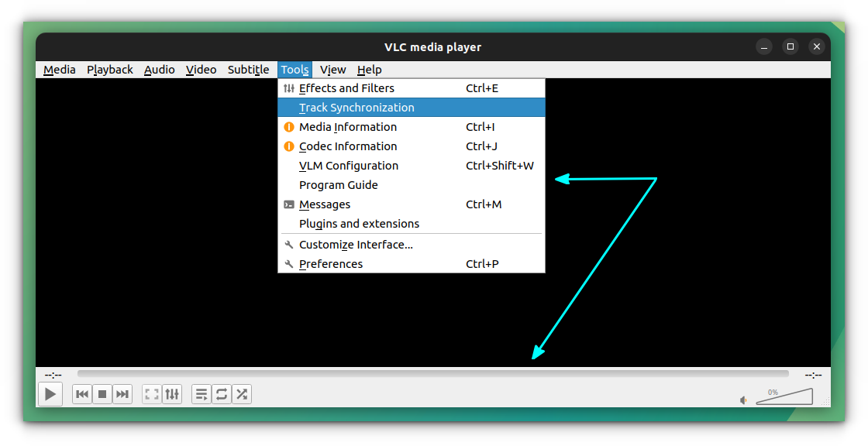Click the remaining time label on the right
The width and height of the screenshot is (868, 446).
click(x=813, y=375)
